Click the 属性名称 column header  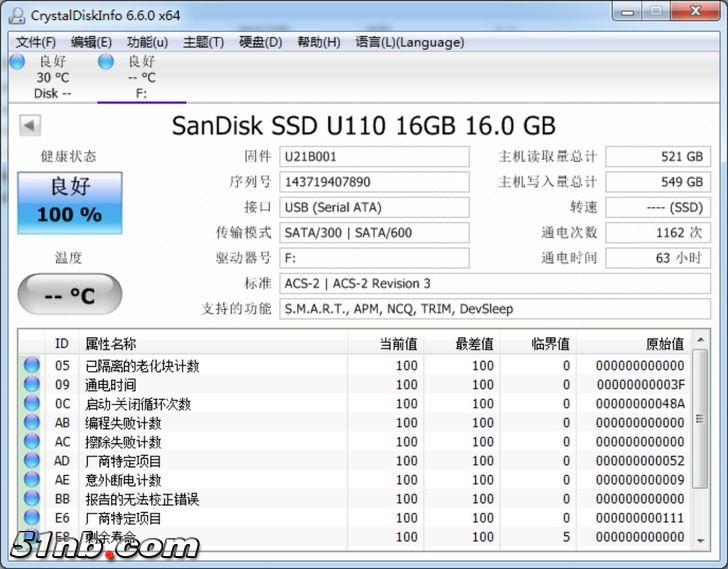click(x=213, y=343)
